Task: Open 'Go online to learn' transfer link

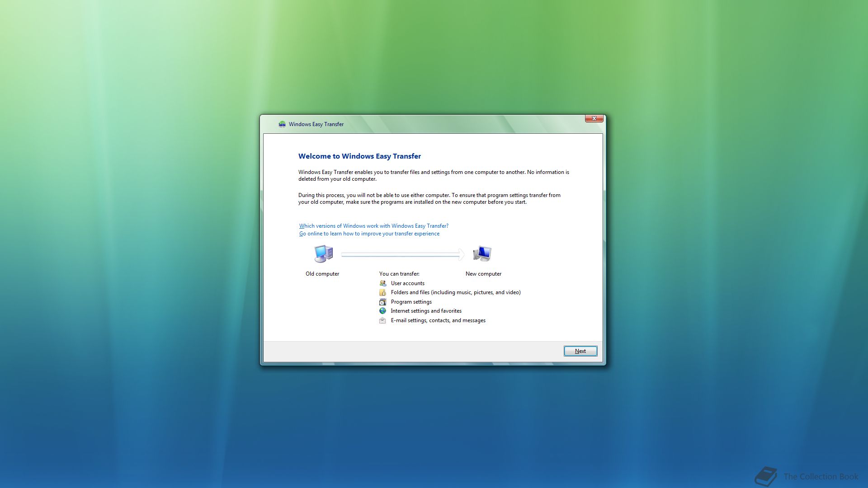Action: click(x=369, y=234)
